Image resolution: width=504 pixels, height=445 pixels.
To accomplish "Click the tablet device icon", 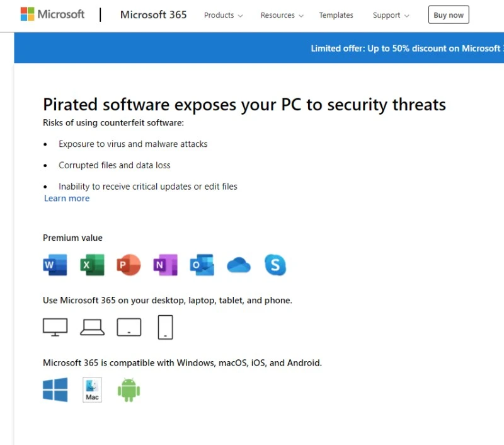I will tap(129, 327).
